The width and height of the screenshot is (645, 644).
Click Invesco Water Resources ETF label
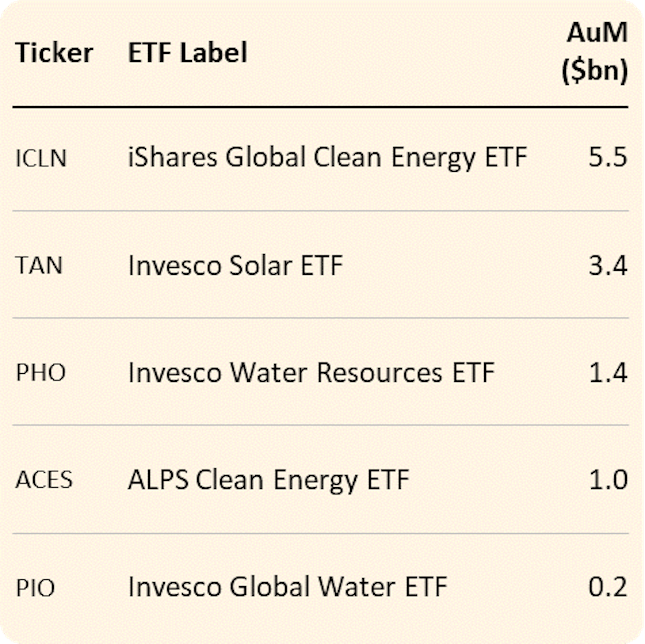(311, 372)
